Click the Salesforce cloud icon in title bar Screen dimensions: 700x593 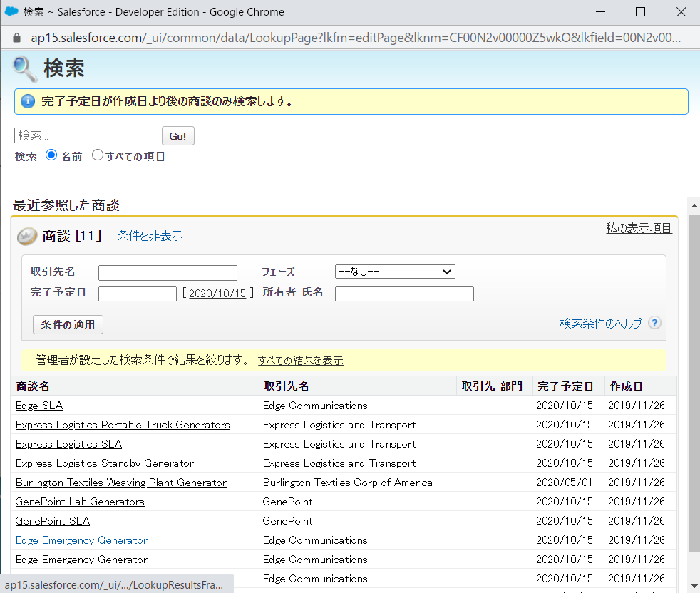click(x=11, y=11)
